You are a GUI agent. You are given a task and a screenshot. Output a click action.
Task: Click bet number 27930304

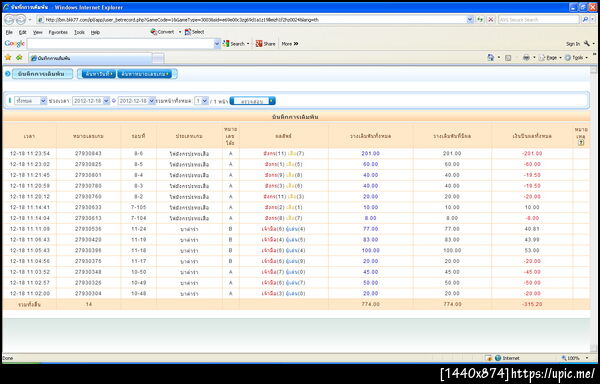[88, 294]
